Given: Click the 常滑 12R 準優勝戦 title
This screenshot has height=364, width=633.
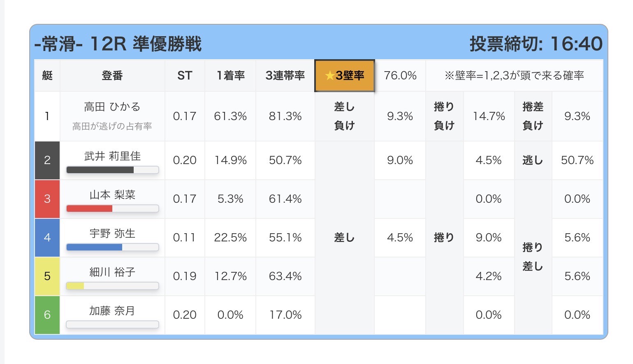Looking at the screenshot, I should [118, 44].
